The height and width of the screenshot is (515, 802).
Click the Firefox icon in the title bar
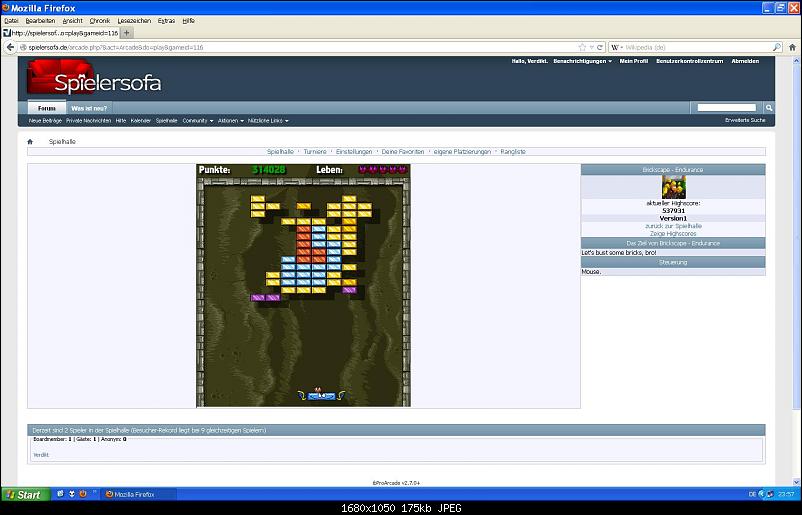[6, 8]
